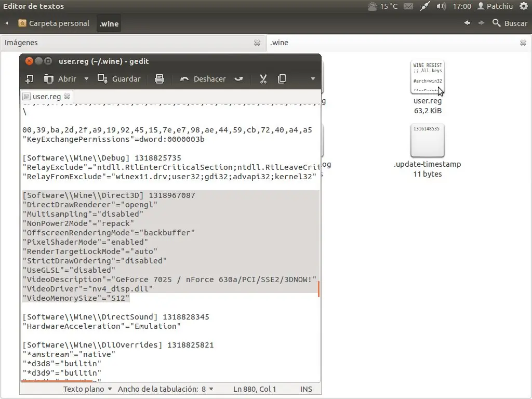Close the gedit window
Image resolution: width=532 pixels, height=399 pixels.
(x=29, y=61)
